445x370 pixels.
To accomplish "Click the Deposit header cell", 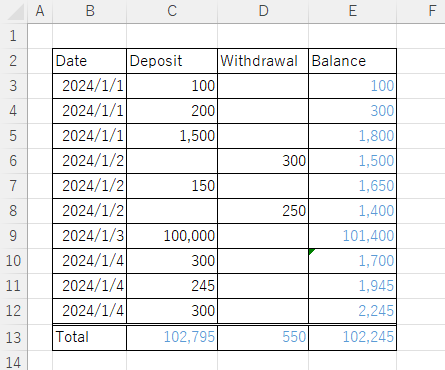I will (x=172, y=61).
